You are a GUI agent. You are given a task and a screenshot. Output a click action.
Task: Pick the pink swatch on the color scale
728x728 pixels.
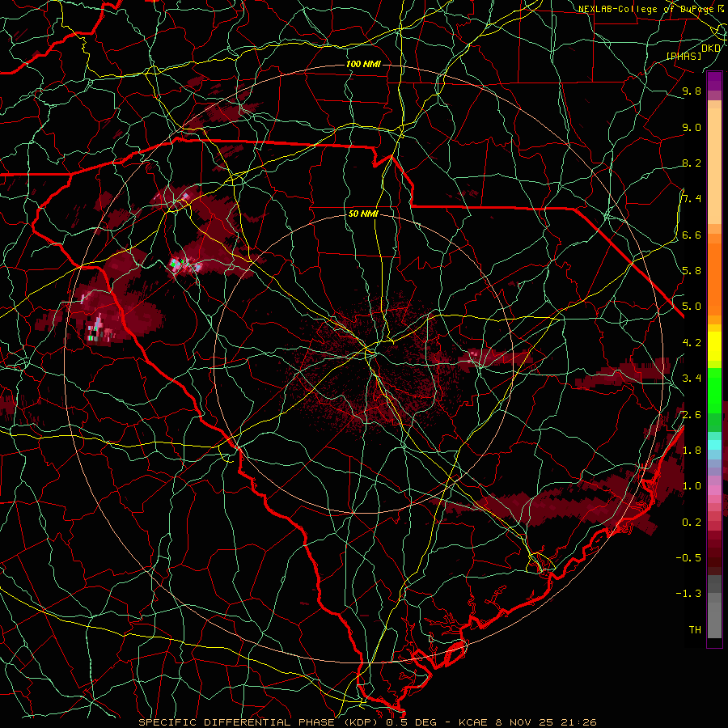(x=714, y=490)
